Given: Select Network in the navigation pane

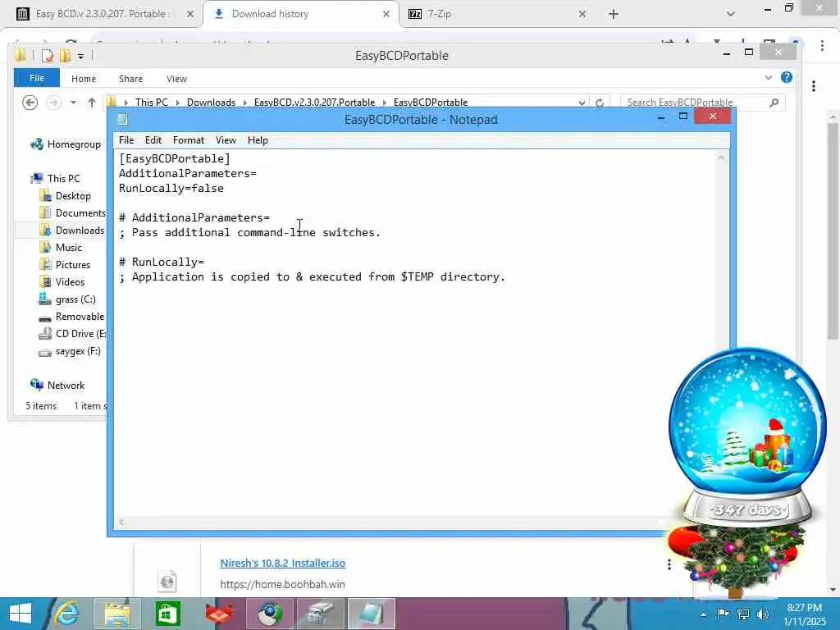Looking at the screenshot, I should 66,386.
